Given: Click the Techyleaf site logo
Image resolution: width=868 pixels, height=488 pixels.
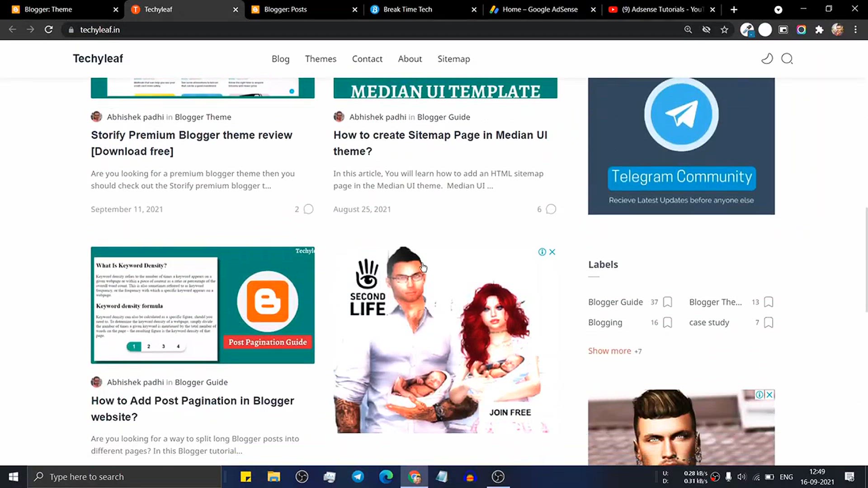Looking at the screenshot, I should point(98,59).
